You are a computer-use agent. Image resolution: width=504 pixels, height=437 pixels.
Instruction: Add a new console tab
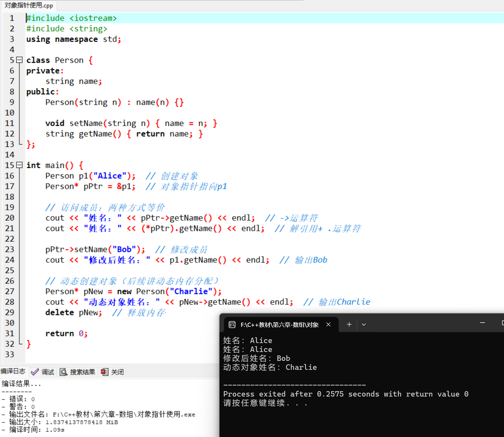[349, 325]
